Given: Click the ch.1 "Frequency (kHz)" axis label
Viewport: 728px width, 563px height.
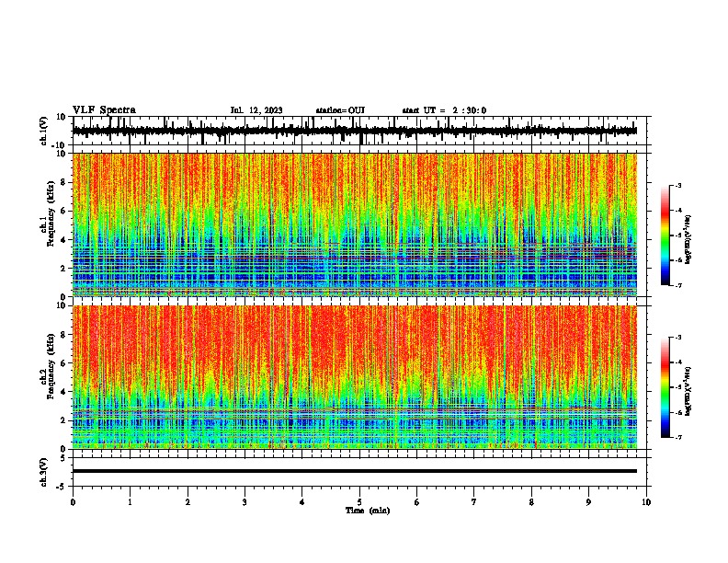Looking at the screenshot, I should (51, 213).
